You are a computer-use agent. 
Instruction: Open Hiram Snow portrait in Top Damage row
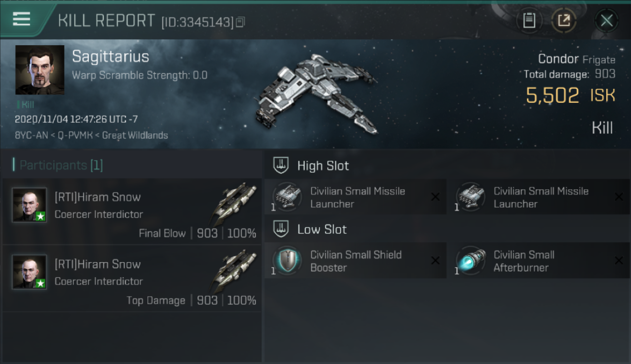(x=30, y=272)
